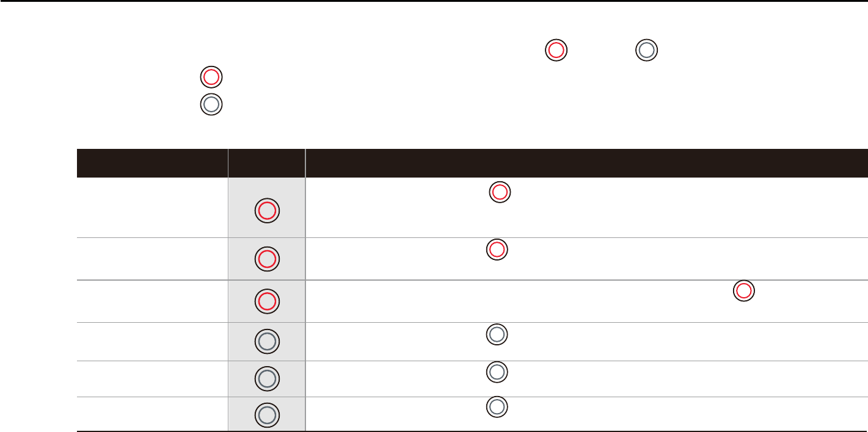The height and width of the screenshot is (432, 868).
Task: Select the gray circle legend icon above the table
Action: click(x=211, y=104)
